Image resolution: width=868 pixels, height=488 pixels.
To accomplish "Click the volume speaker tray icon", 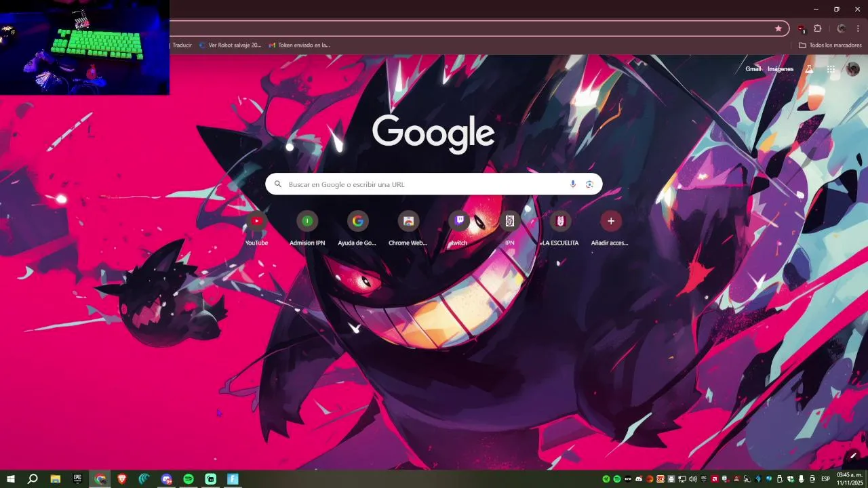I will click(x=693, y=479).
